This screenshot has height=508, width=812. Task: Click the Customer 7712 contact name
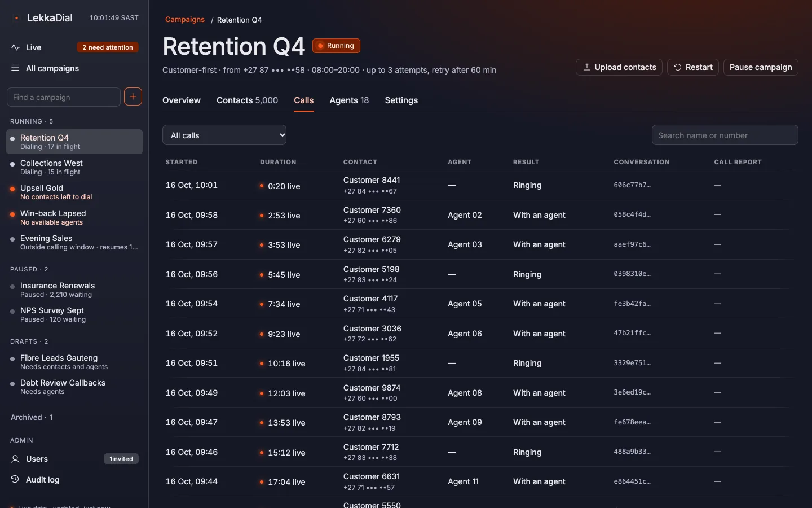(371, 447)
